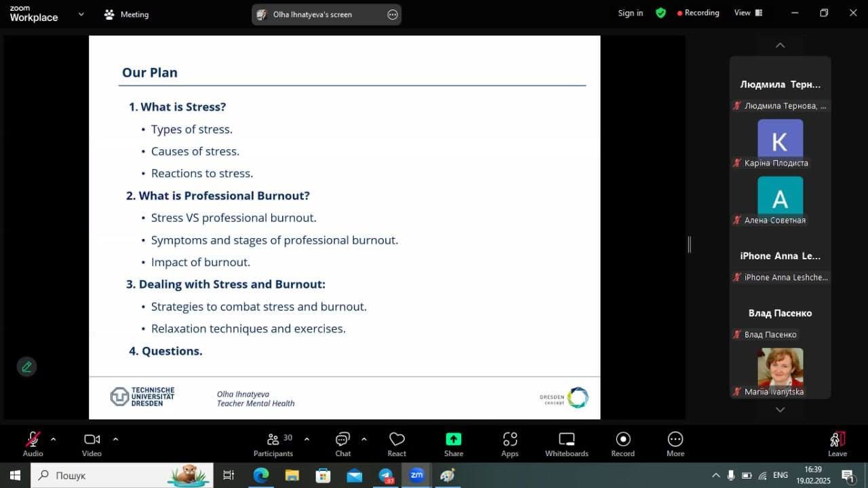Screen dimensions: 868x488
Task: Launch Microsoft Edge from the taskbar
Action: pos(261,475)
